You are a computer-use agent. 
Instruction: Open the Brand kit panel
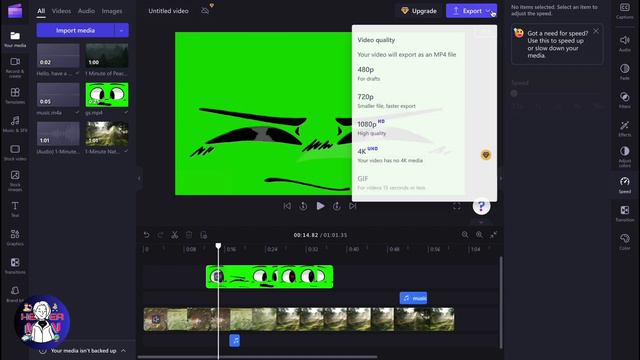(15, 294)
